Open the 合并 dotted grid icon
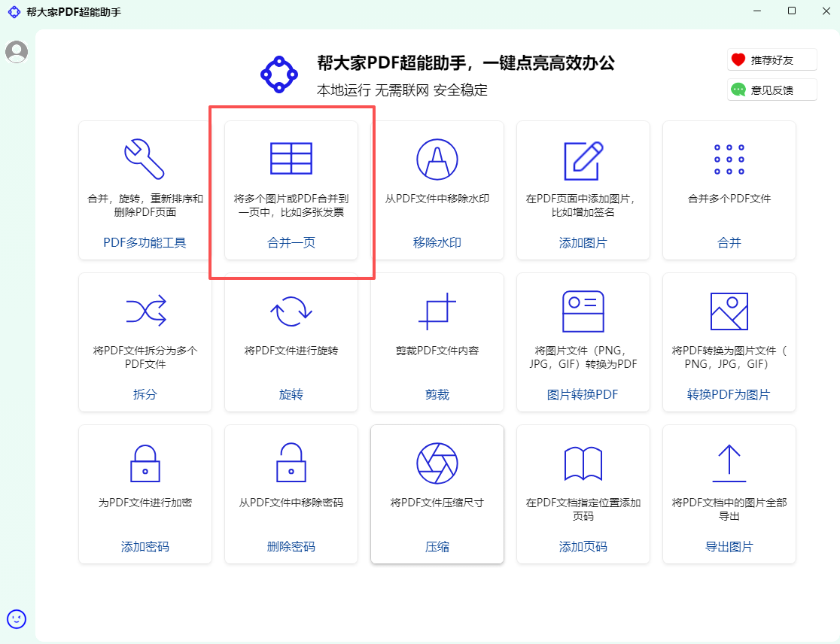 tap(729, 159)
